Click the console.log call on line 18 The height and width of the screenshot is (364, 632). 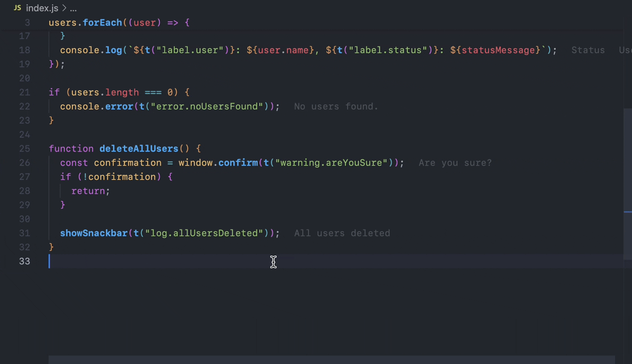91,50
